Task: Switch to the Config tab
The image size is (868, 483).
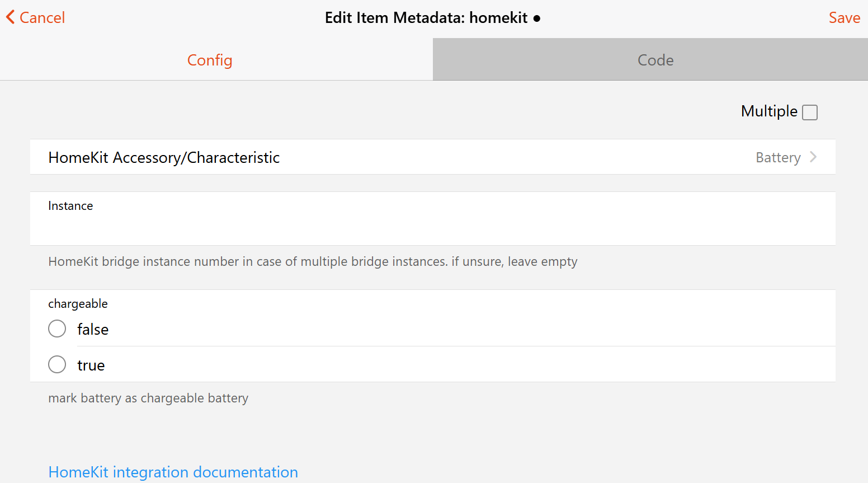Action: pyautogui.click(x=210, y=60)
